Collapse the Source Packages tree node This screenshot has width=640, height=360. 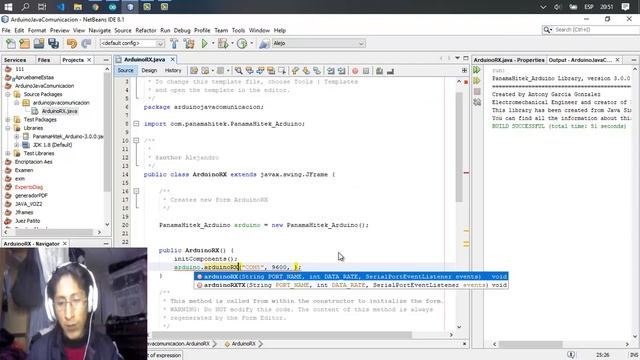[x=8, y=94]
